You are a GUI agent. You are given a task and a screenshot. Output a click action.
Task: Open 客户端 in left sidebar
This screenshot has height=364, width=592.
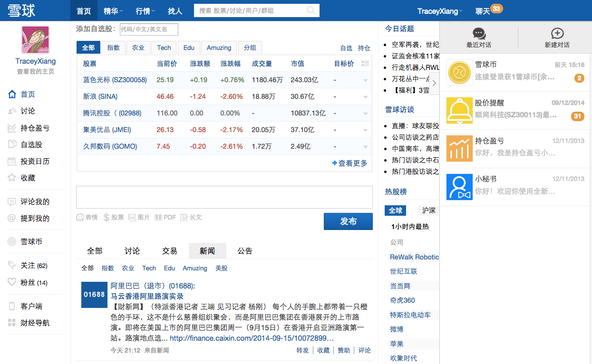point(25,306)
